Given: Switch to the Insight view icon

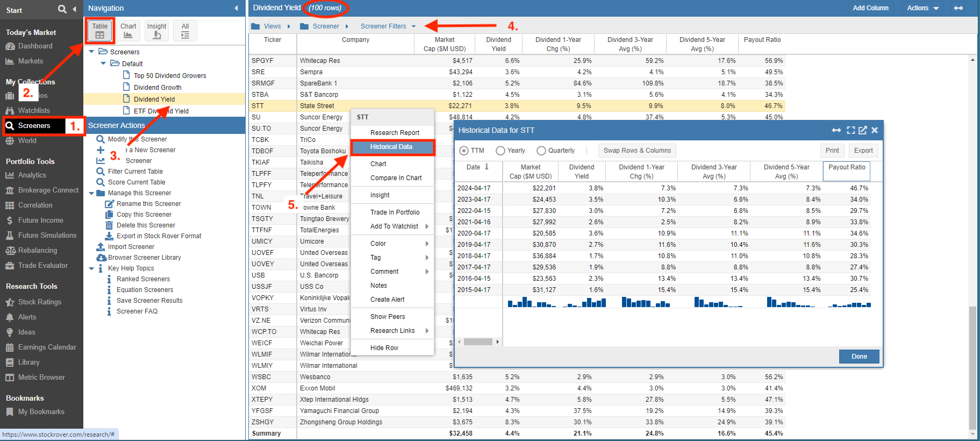Looking at the screenshot, I should 156,31.
